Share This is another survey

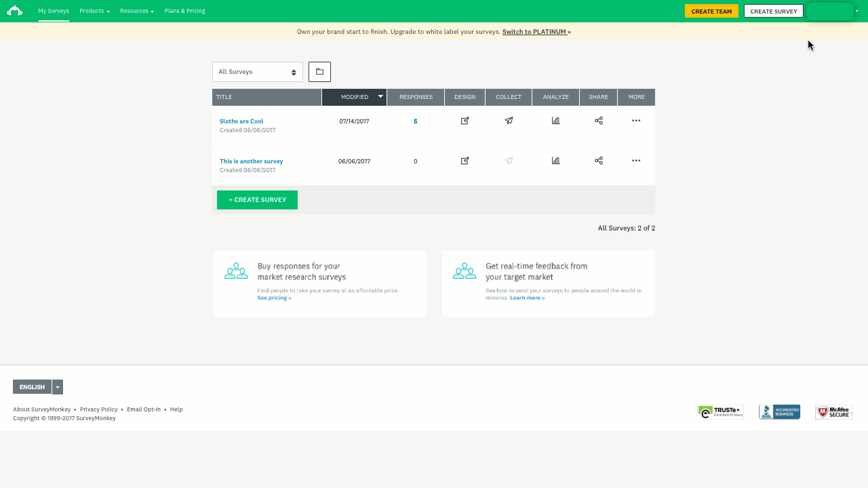tap(598, 161)
